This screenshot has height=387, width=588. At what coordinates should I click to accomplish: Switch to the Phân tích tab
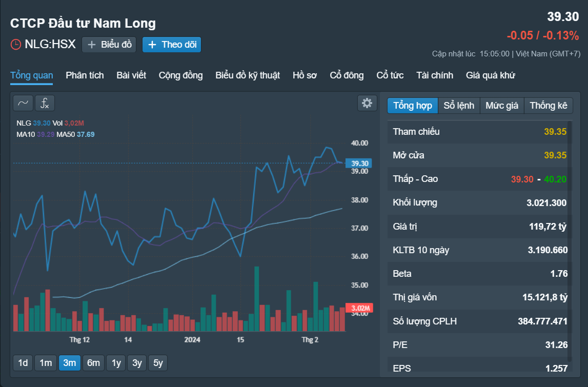click(x=85, y=75)
